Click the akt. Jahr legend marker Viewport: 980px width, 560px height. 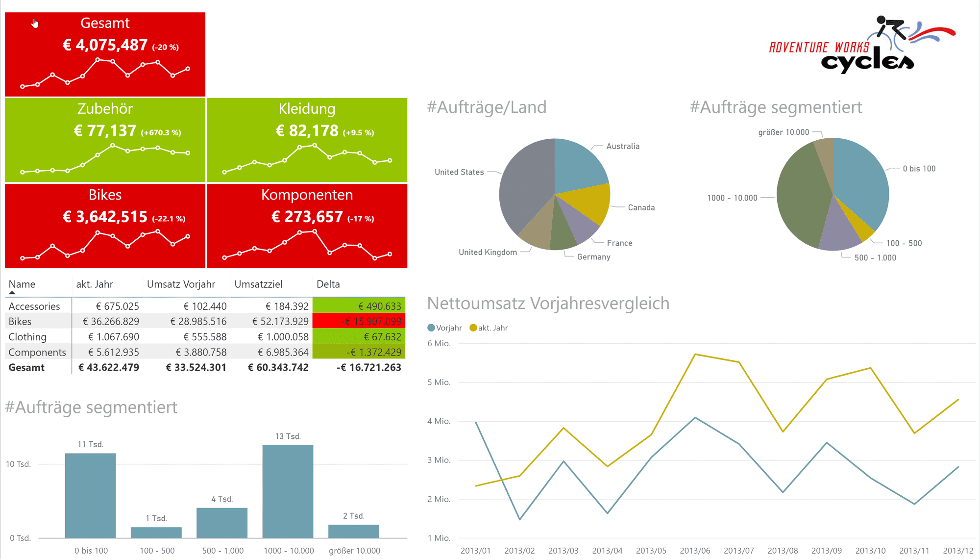pyautogui.click(x=473, y=328)
